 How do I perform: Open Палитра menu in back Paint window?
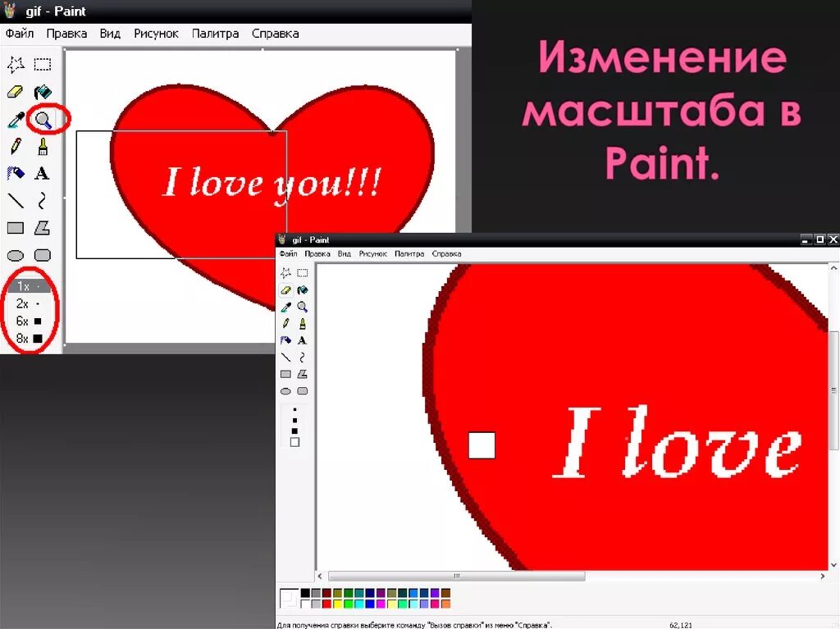[x=216, y=34]
